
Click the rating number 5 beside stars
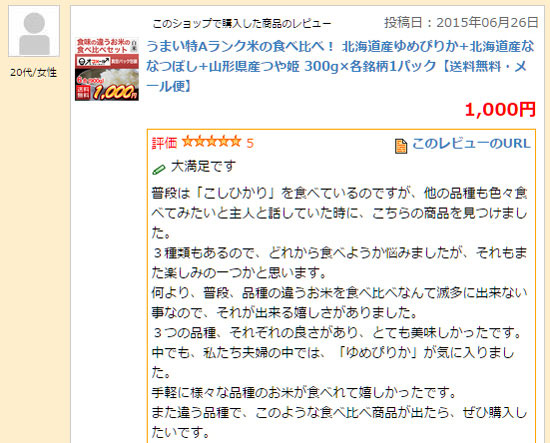coord(250,143)
